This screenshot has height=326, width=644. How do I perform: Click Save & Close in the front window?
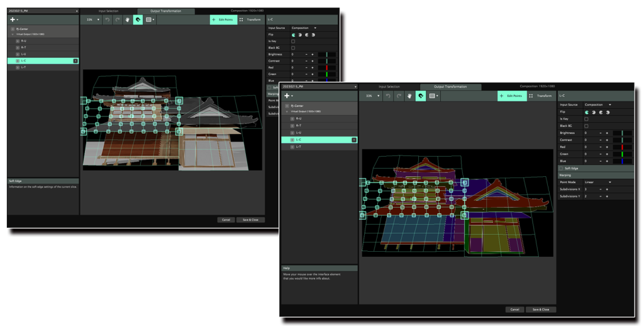coord(541,310)
